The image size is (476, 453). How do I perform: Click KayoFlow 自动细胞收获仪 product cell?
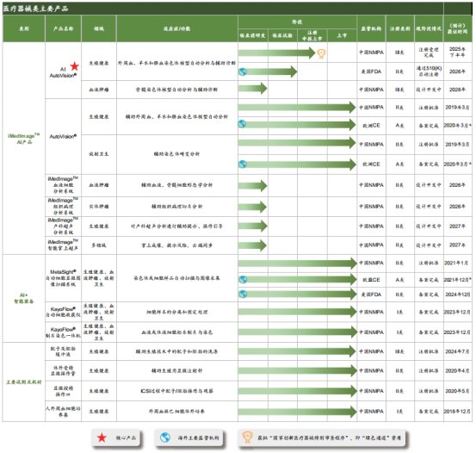tap(63, 312)
